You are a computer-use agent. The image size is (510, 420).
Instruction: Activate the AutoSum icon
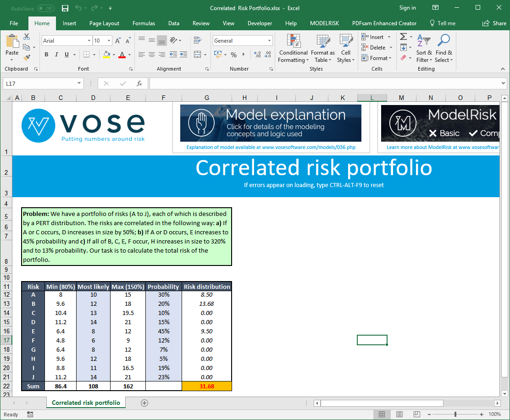pyautogui.click(x=404, y=37)
